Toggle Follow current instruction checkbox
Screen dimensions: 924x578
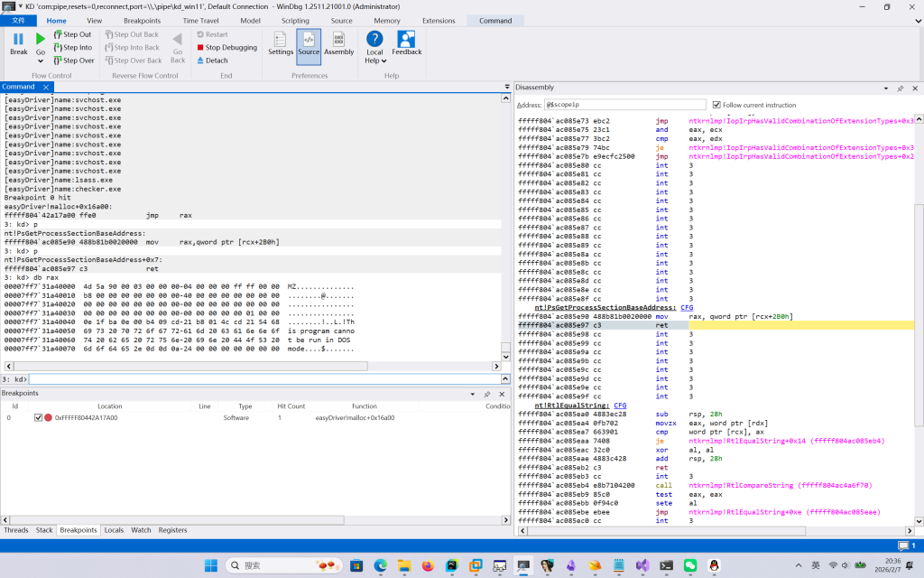point(716,105)
